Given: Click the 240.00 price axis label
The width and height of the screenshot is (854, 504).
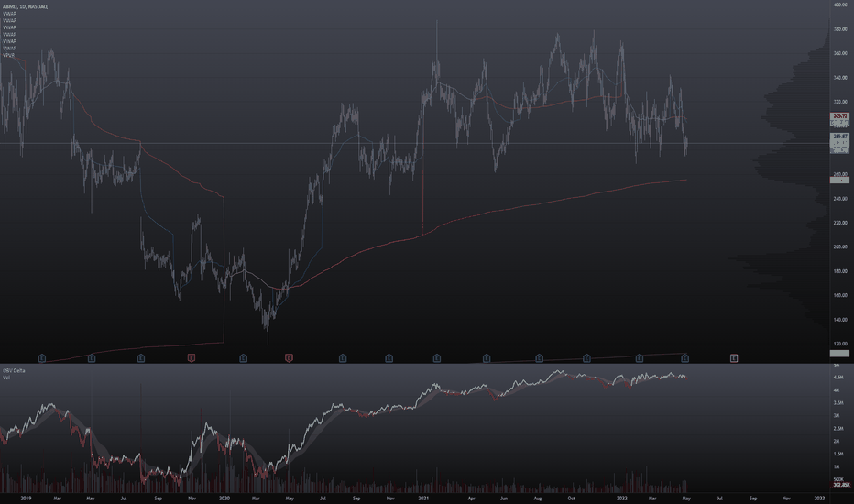Looking at the screenshot, I should click(839, 198).
